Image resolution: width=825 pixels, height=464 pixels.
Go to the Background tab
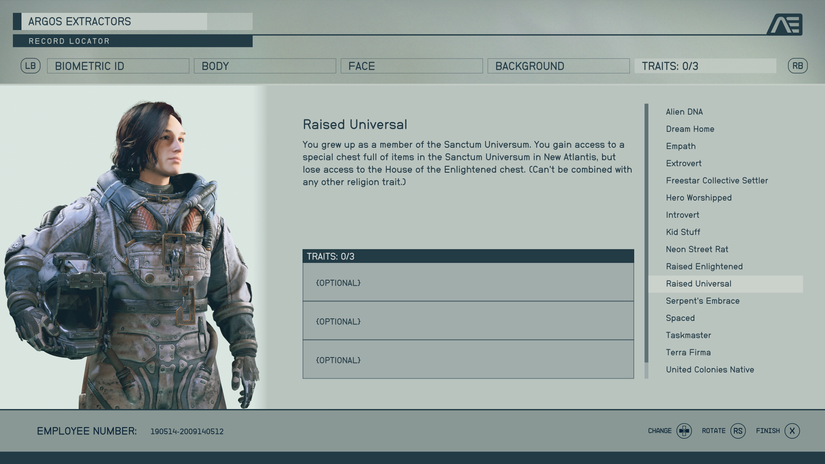558,66
